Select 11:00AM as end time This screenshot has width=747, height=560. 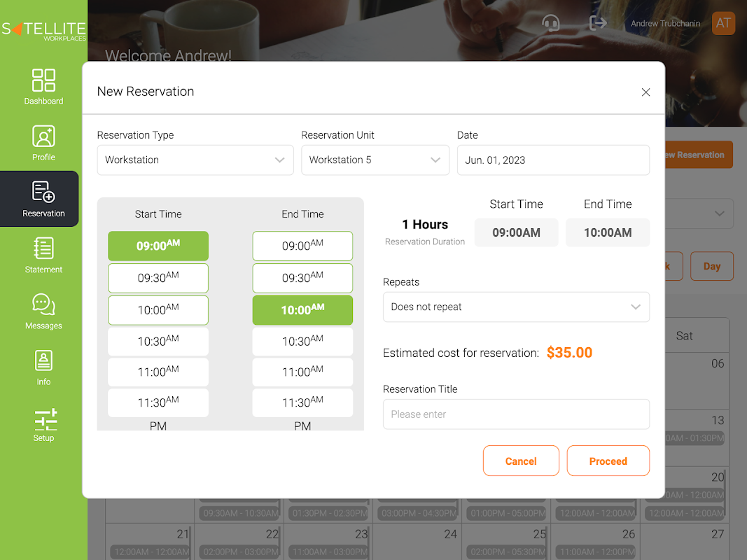(x=302, y=372)
